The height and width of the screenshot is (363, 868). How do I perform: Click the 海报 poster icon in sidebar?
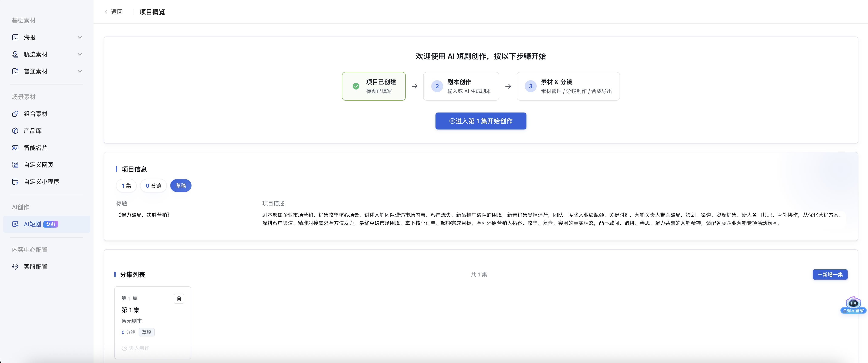(15, 37)
